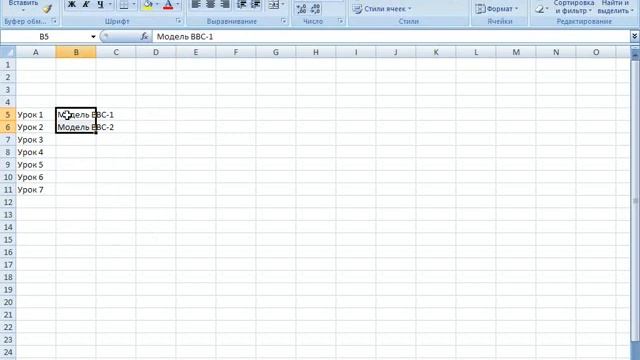The height and width of the screenshot is (360, 640).
Task: Click the Select All corner button
Action: coord(8,52)
